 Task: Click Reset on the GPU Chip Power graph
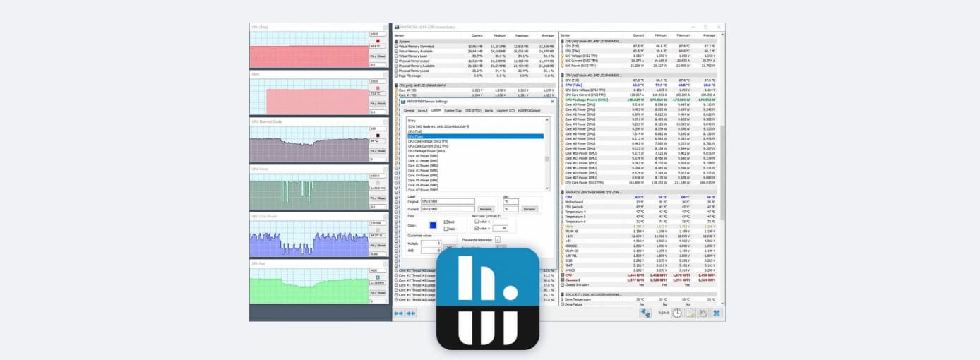(x=382, y=246)
